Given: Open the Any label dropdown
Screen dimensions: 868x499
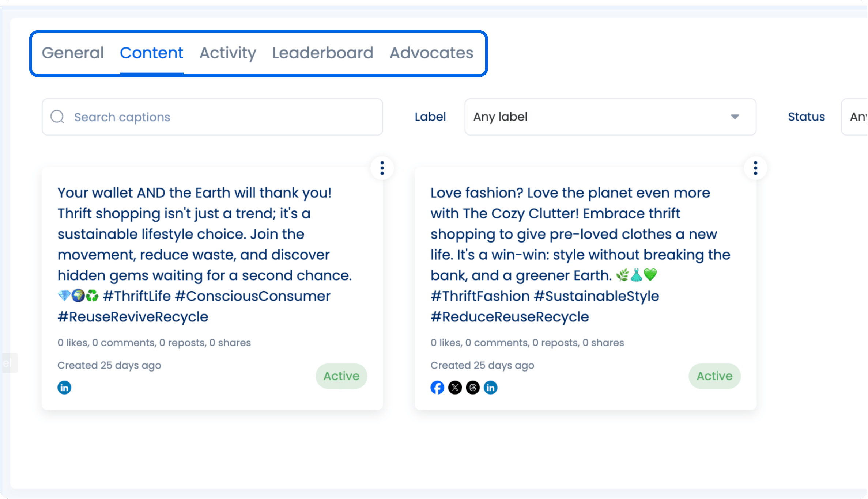Looking at the screenshot, I should pyautogui.click(x=610, y=117).
